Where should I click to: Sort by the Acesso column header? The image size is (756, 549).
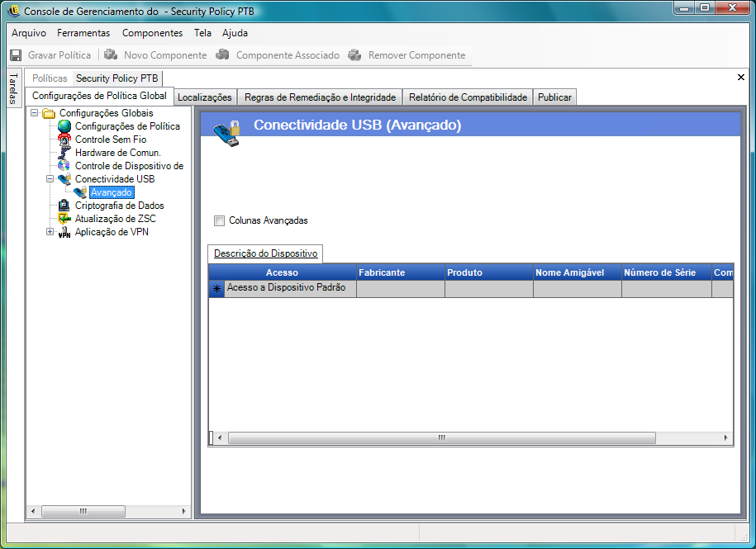[x=282, y=272]
